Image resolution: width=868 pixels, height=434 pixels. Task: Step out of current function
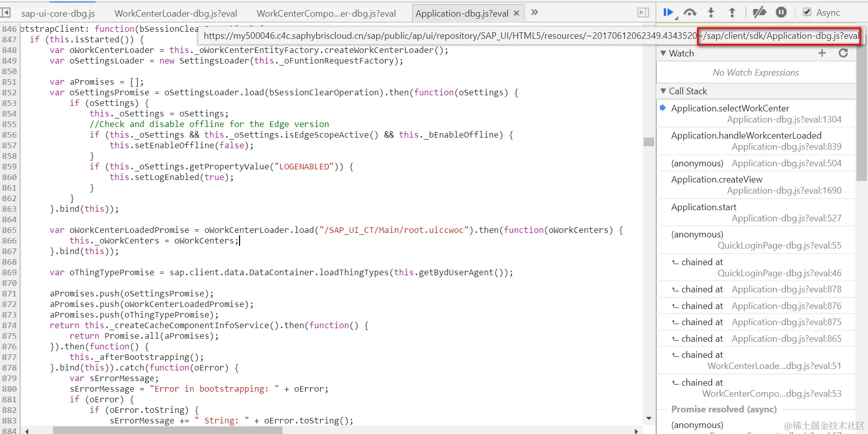(x=732, y=12)
